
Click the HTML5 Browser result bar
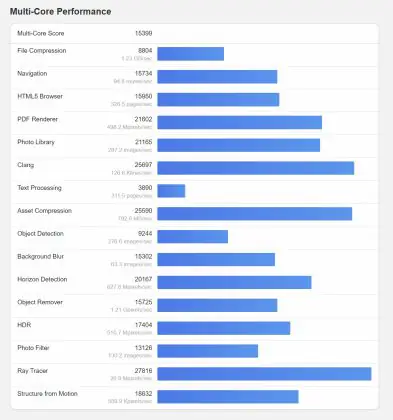point(218,100)
